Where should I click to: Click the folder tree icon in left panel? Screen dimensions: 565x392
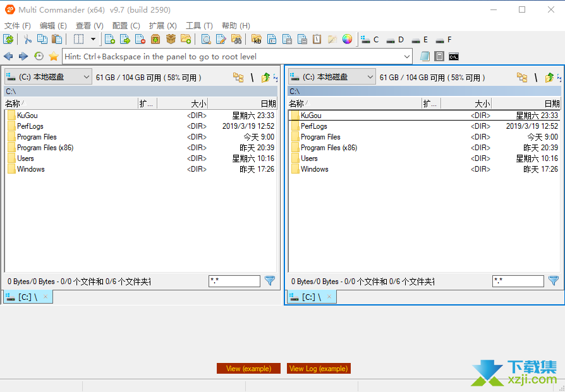(238, 77)
